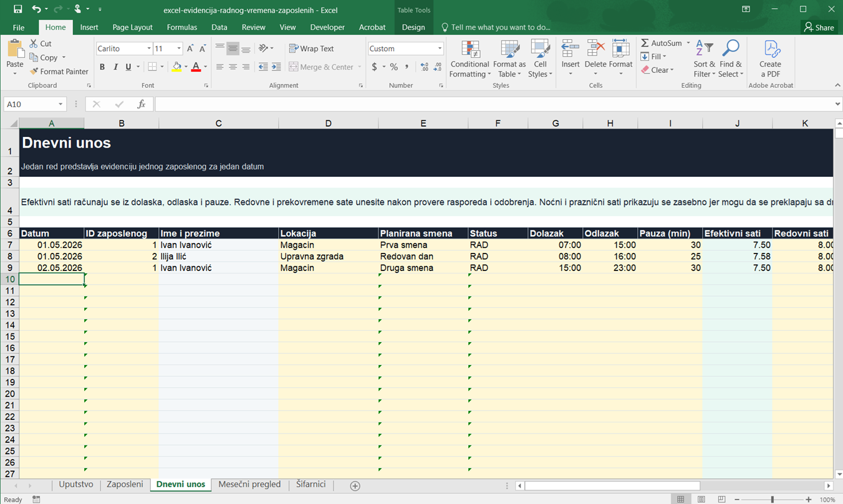Toggle Italic formatting

(115, 67)
